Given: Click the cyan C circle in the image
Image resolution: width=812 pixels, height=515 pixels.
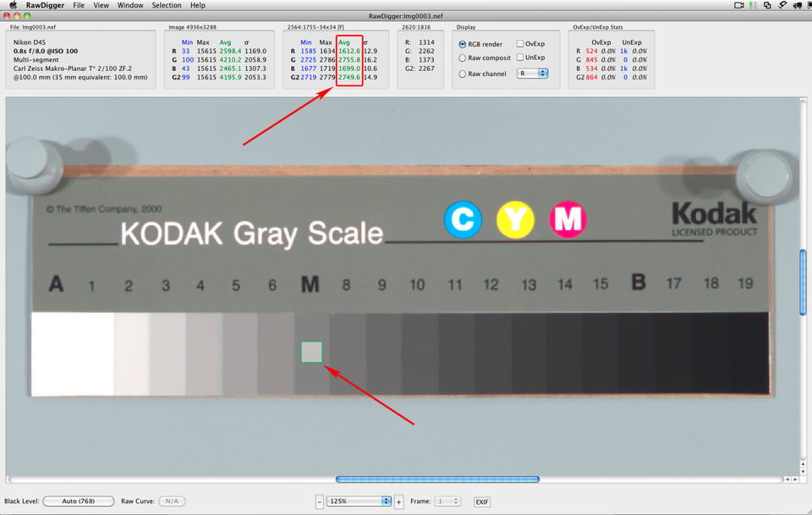Looking at the screenshot, I should coord(463,220).
